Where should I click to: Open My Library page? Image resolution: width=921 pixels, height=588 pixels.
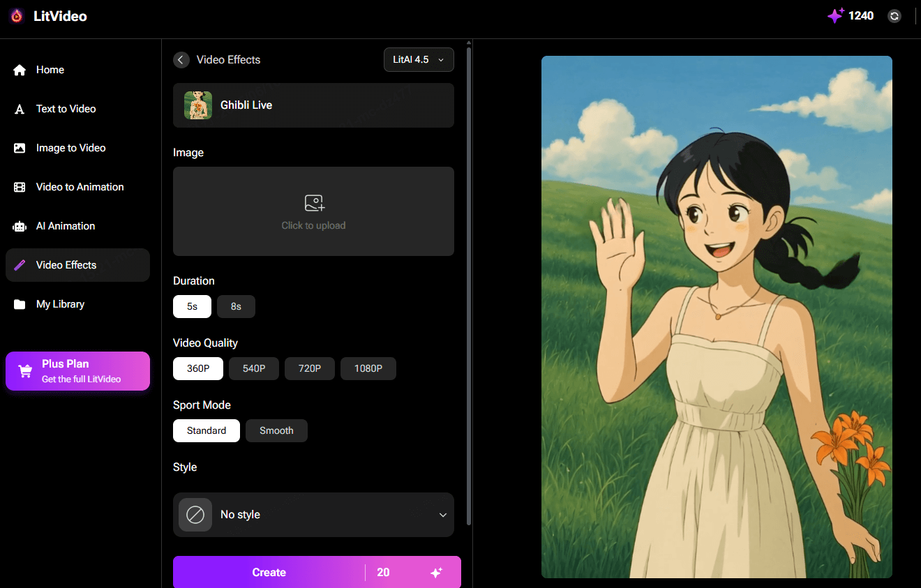(x=77, y=304)
